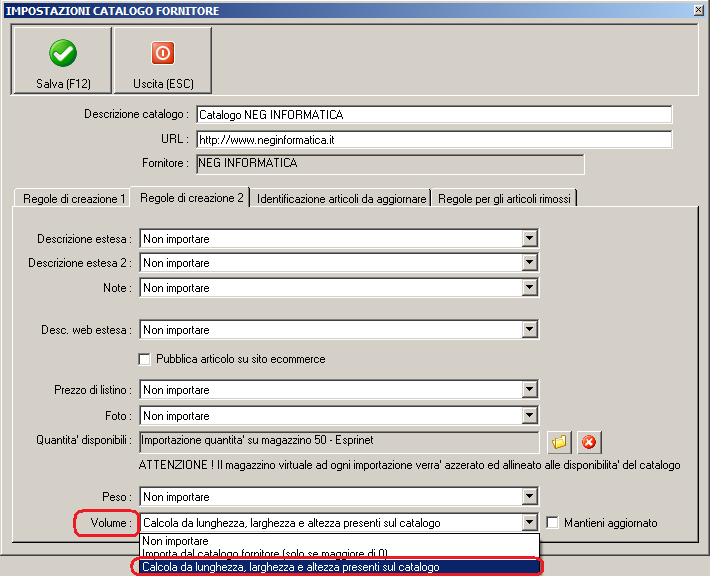Screen dimensions: 710x576
Task: Click the Quantita' disponibili label
Action: [84, 440]
